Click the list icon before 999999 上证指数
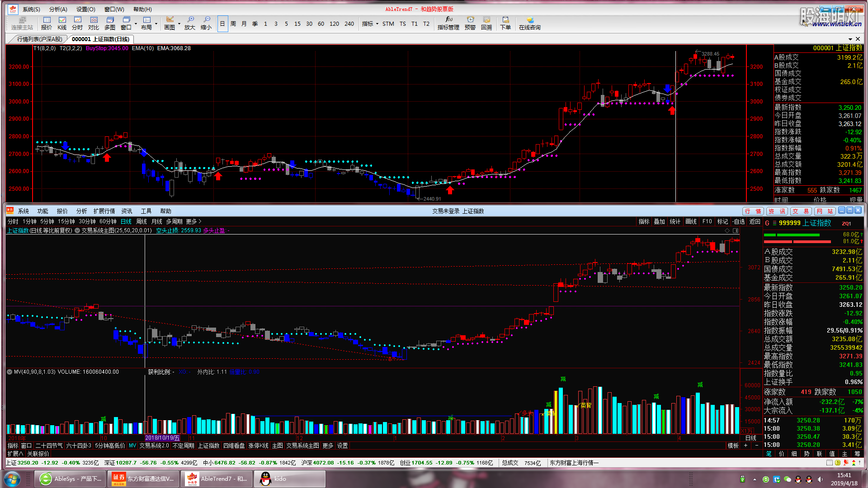The height and width of the screenshot is (488, 868). (x=774, y=223)
